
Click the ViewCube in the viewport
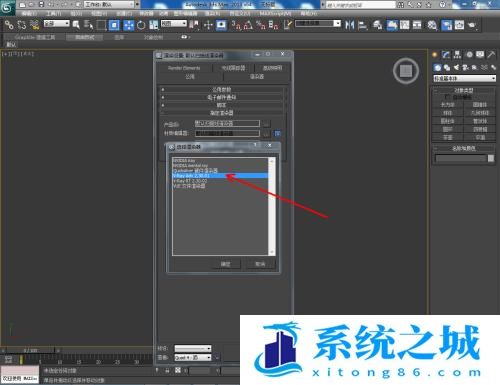(x=406, y=71)
